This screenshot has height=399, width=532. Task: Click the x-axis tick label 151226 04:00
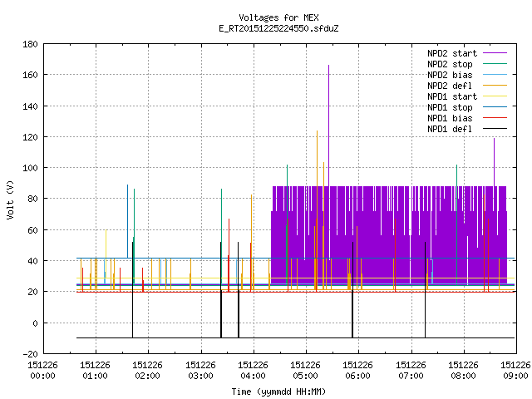253,371
